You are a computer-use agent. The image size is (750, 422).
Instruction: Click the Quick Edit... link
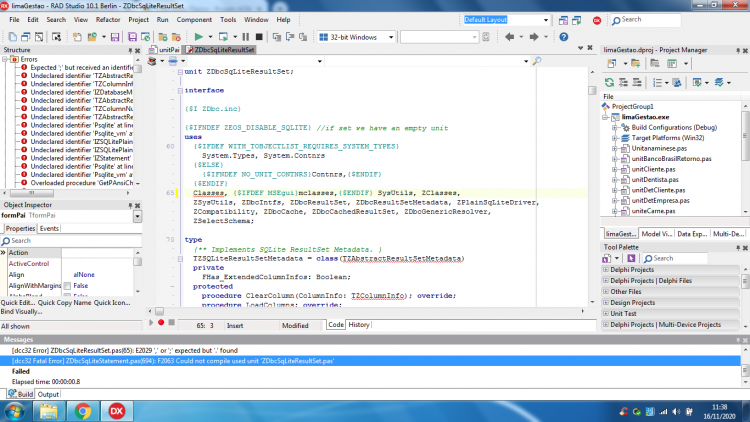pyautogui.click(x=18, y=303)
